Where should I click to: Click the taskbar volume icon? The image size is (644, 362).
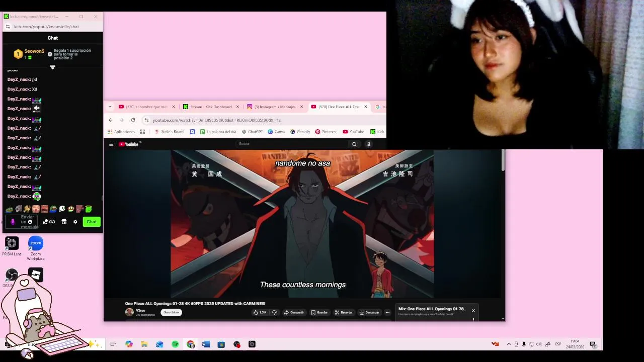click(x=539, y=344)
